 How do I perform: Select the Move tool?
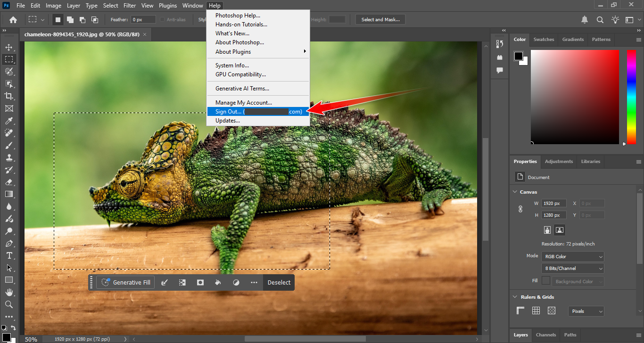tap(8, 47)
